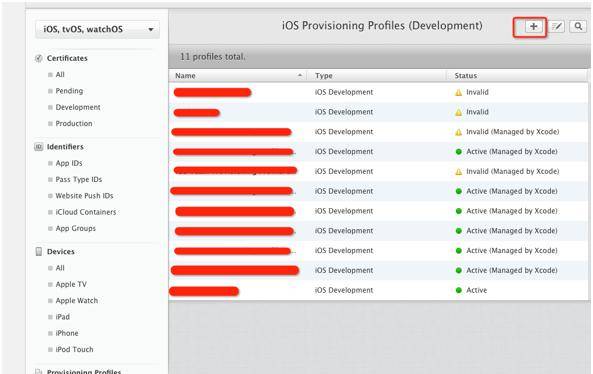Click the Provisioning Profiles heading
The image size is (593, 374).
(x=84, y=371)
